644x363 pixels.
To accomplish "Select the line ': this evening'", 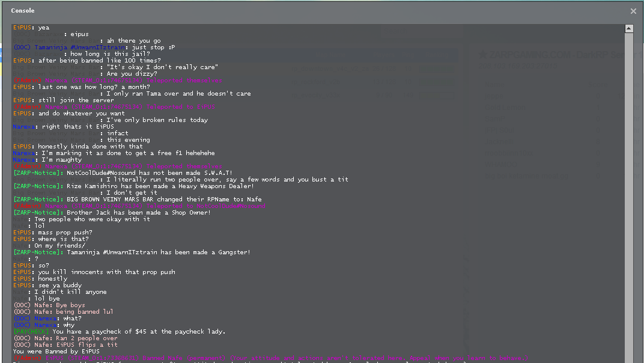I will [x=81, y=139].
